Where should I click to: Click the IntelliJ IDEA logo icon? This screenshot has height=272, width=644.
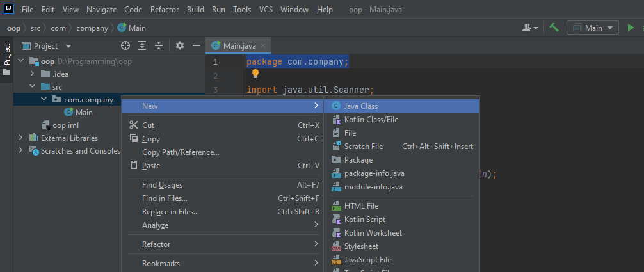click(x=10, y=9)
